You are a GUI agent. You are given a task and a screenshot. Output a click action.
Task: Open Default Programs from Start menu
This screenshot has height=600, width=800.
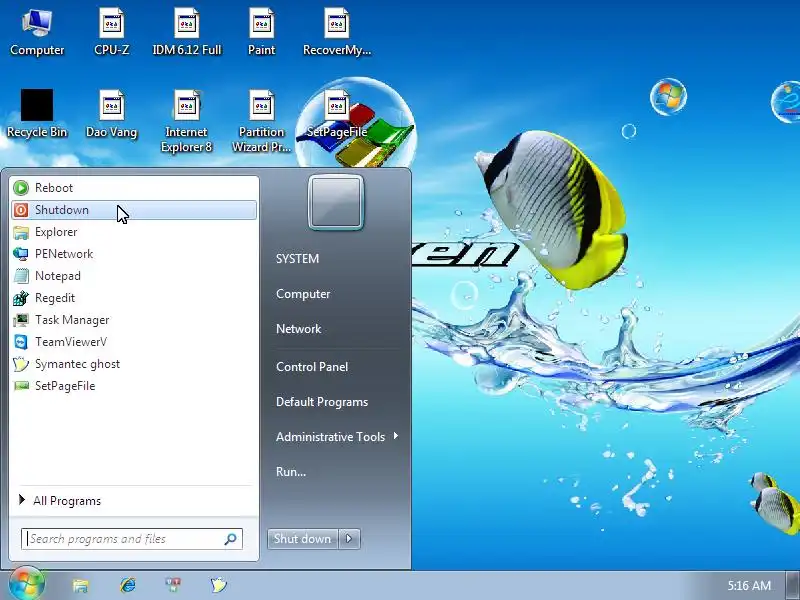(322, 402)
